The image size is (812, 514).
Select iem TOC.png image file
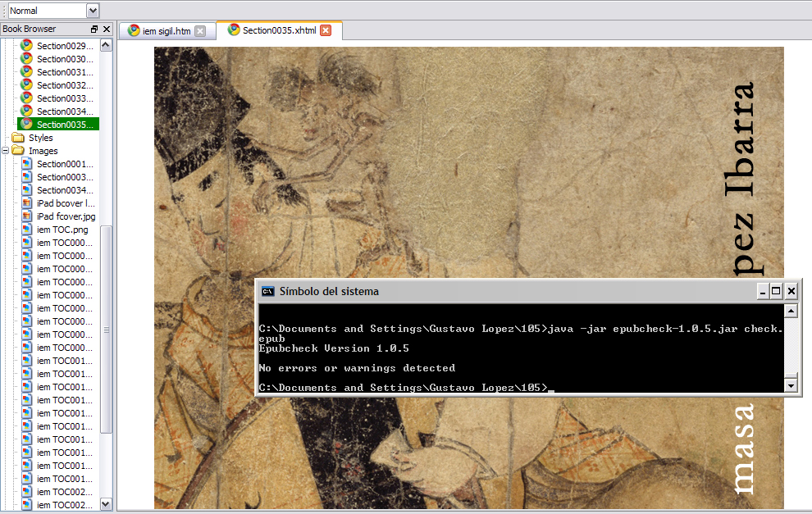(x=62, y=230)
